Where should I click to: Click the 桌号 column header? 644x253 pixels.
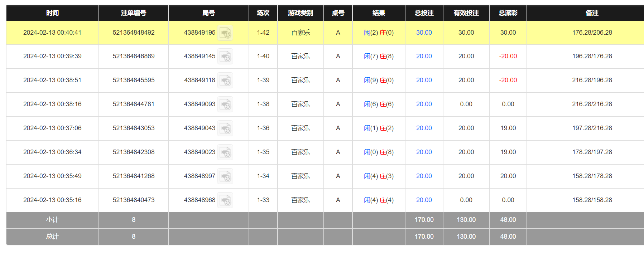338,13
